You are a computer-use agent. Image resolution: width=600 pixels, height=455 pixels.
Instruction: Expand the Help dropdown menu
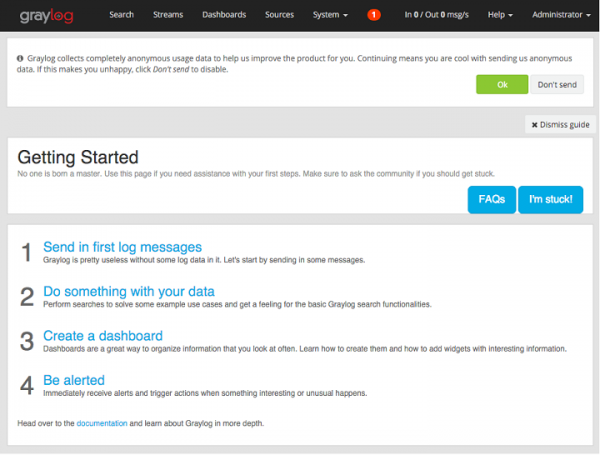(x=500, y=15)
